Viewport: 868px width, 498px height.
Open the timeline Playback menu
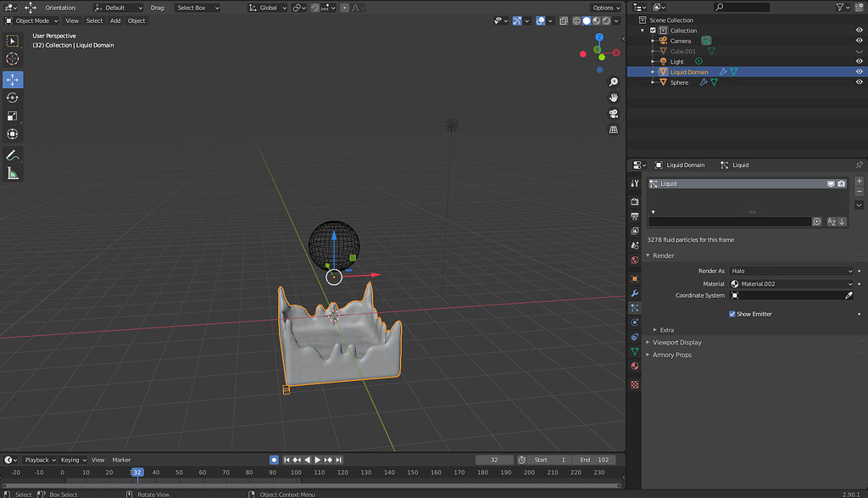pos(40,461)
